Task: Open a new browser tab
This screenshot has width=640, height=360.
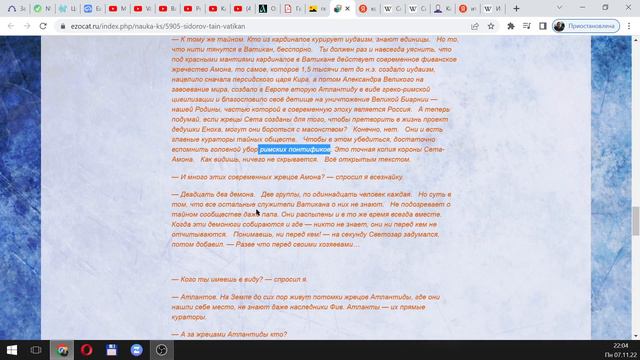Action: [516, 9]
